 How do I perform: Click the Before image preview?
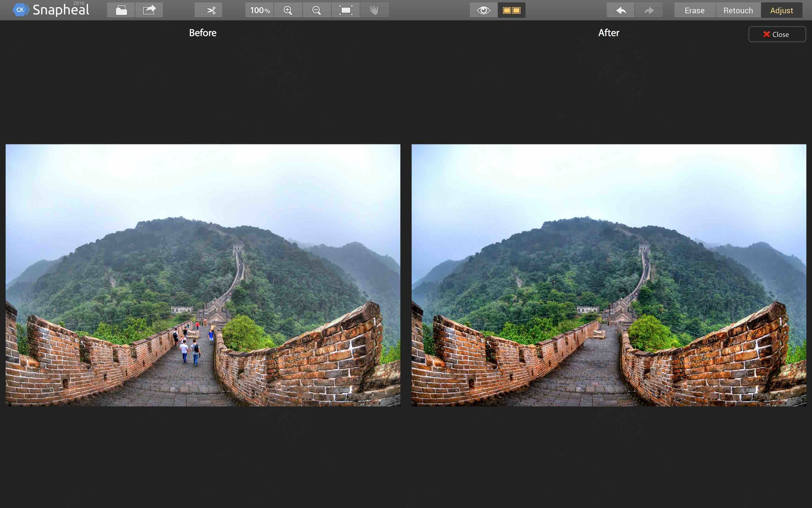pos(203,275)
